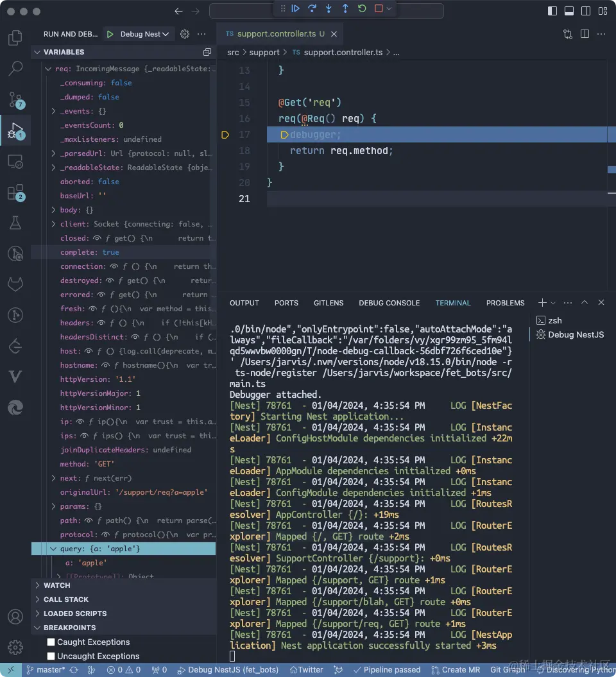Open the compare changes icon in editor toolbar
616x677 pixels.
(x=568, y=33)
